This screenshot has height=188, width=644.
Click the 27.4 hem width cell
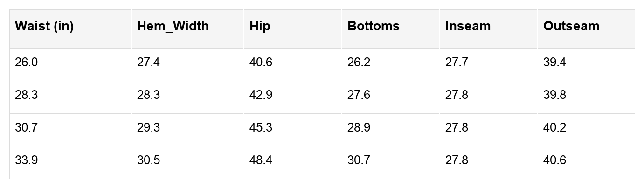coord(148,63)
